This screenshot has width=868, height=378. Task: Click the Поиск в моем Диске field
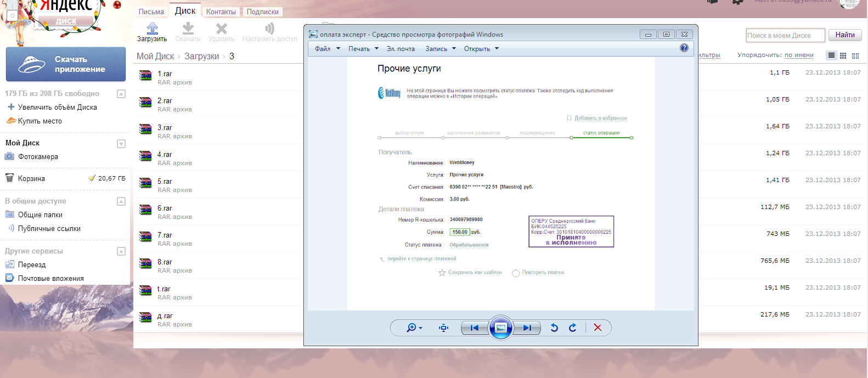[x=786, y=36]
